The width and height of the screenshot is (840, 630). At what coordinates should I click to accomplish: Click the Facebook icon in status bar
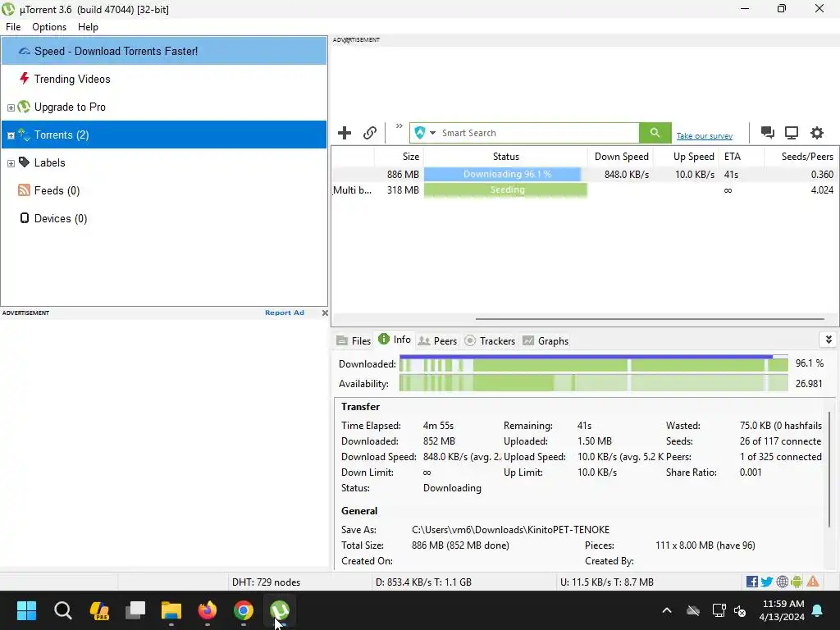coord(751,582)
